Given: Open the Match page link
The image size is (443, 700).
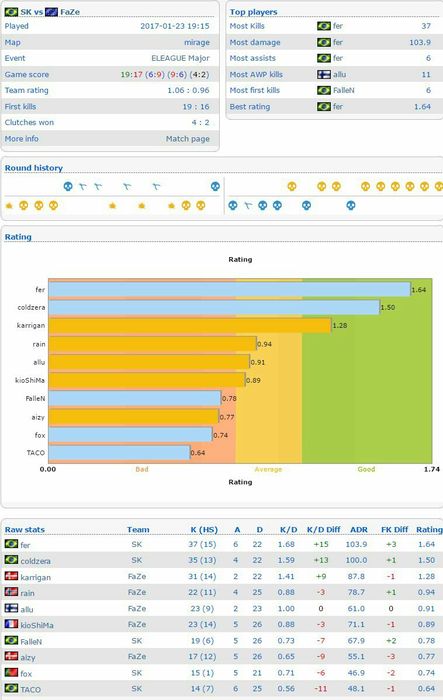Looking at the screenshot, I should [188, 139].
